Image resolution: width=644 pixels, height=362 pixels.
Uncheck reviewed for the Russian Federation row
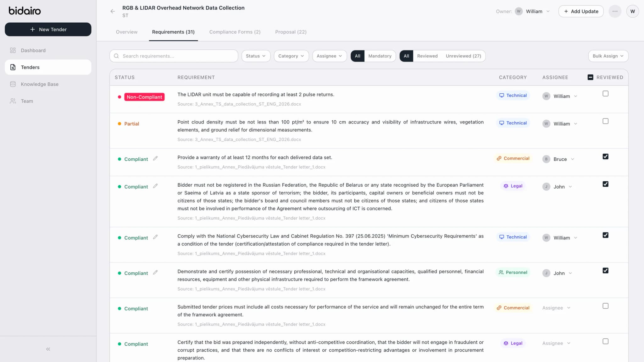[x=605, y=184]
